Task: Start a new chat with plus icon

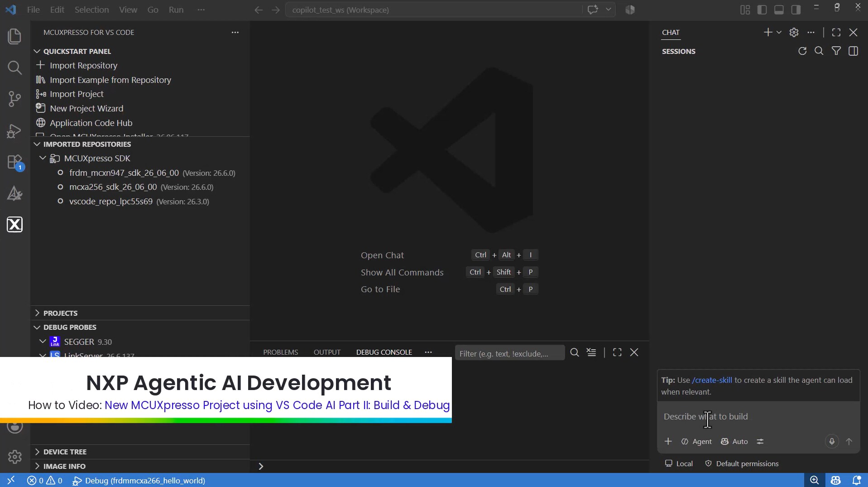Action: (768, 32)
